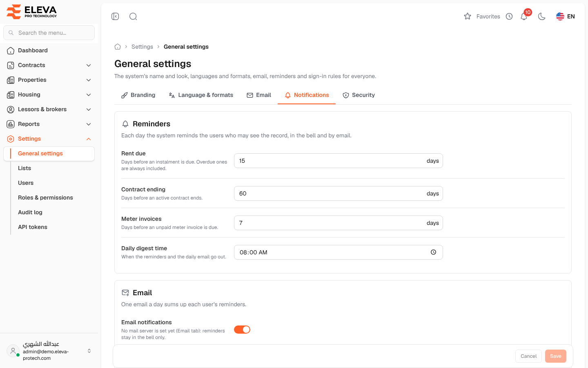
Task: Open the Settings breadcrumb link
Action: tap(142, 47)
